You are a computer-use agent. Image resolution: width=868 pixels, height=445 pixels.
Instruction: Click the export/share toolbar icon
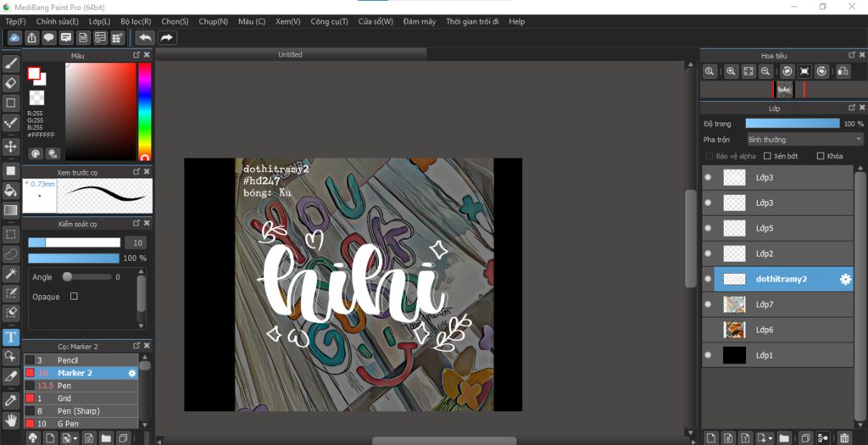(x=31, y=37)
